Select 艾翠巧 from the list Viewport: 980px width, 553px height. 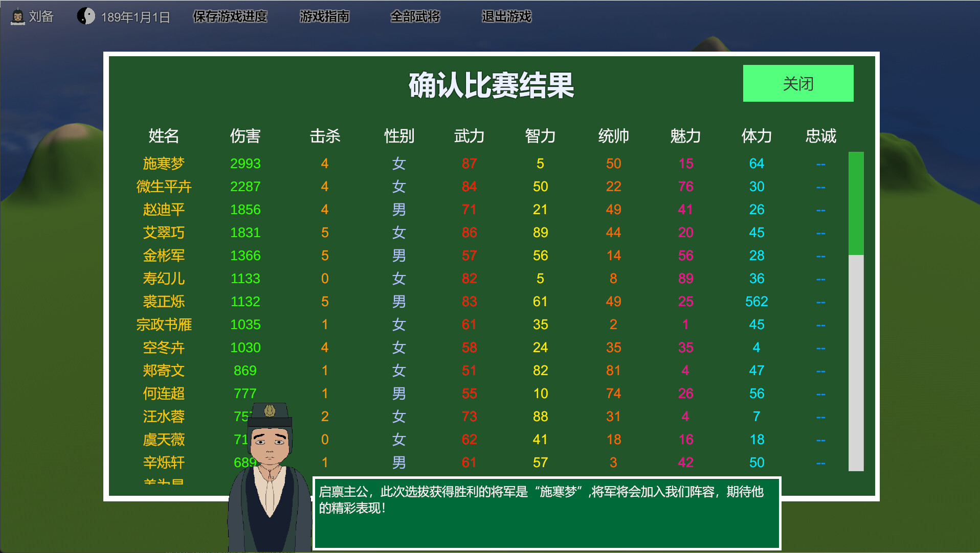coord(164,233)
